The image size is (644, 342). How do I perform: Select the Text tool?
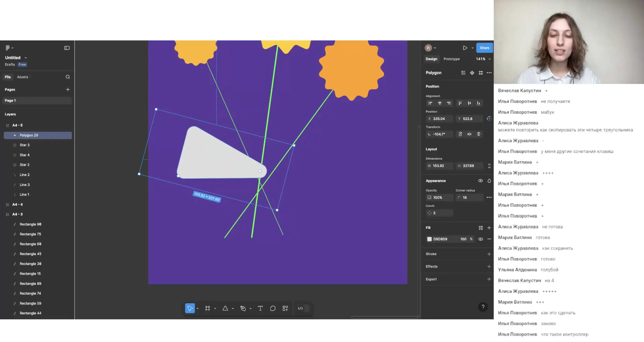tap(260, 308)
